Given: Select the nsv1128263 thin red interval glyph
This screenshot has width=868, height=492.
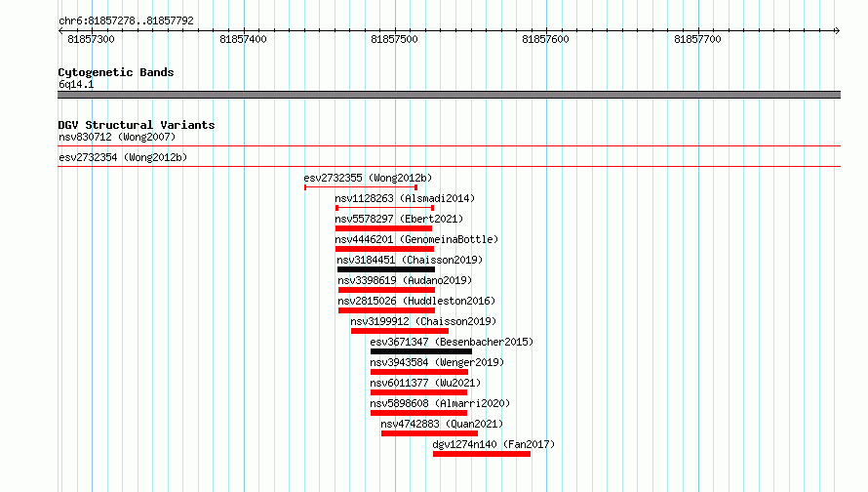Looking at the screenshot, I should 384,208.
